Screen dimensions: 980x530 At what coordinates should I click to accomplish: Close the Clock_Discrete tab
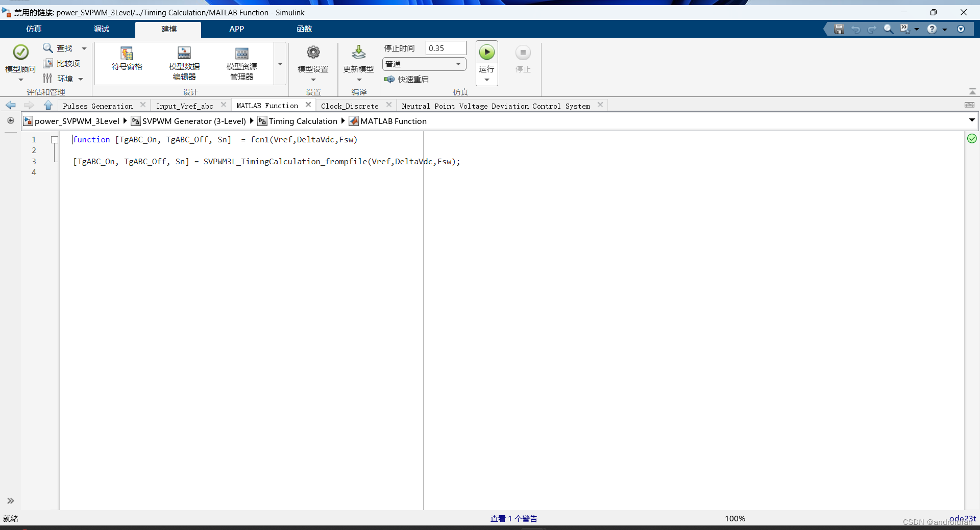coord(389,105)
